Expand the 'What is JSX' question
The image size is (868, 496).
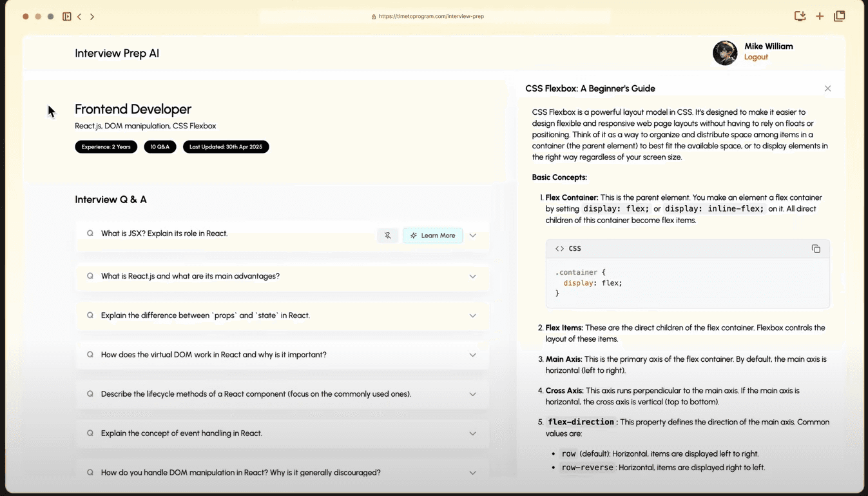[x=473, y=235]
